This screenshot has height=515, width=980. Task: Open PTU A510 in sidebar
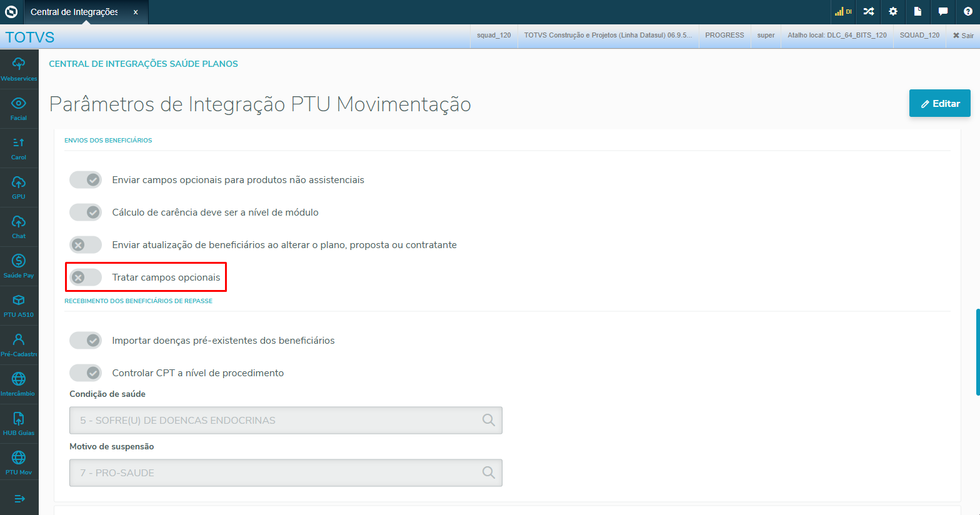(x=19, y=306)
